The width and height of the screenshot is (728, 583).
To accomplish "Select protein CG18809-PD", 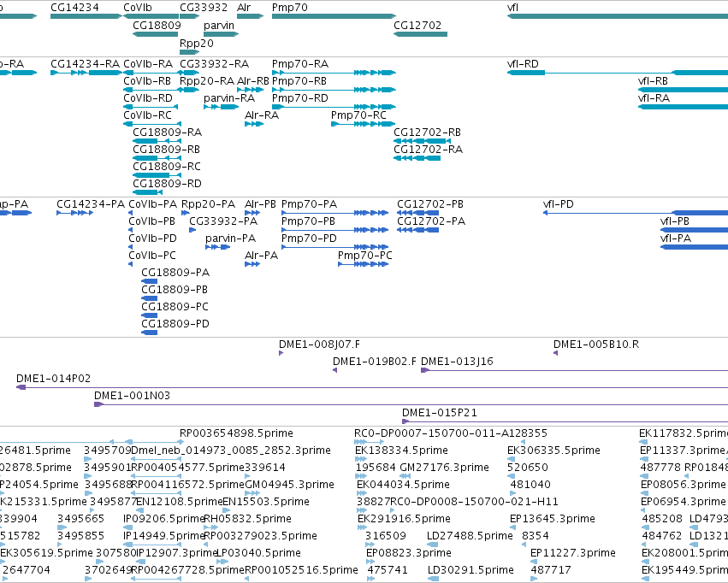I will (150, 333).
